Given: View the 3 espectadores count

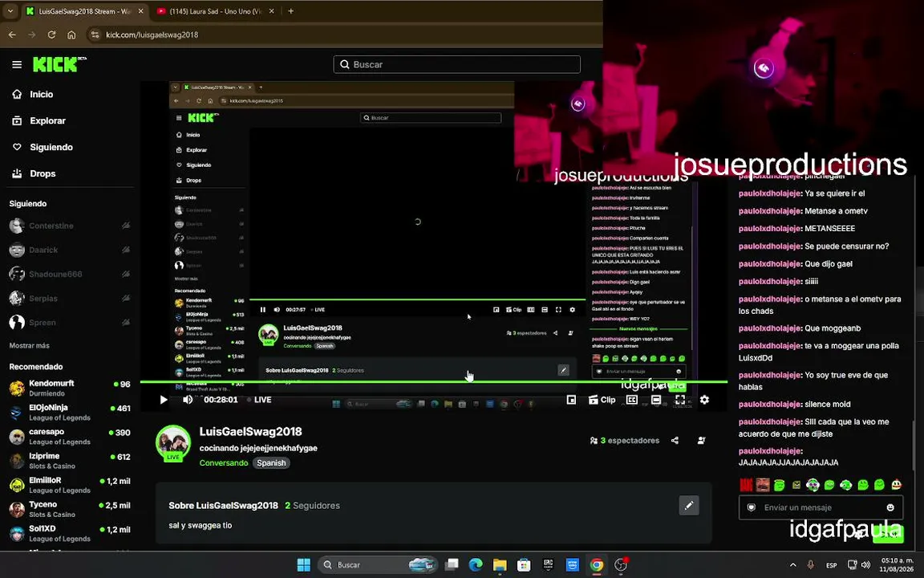Looking at the screenshot, I should pos(624,441).
